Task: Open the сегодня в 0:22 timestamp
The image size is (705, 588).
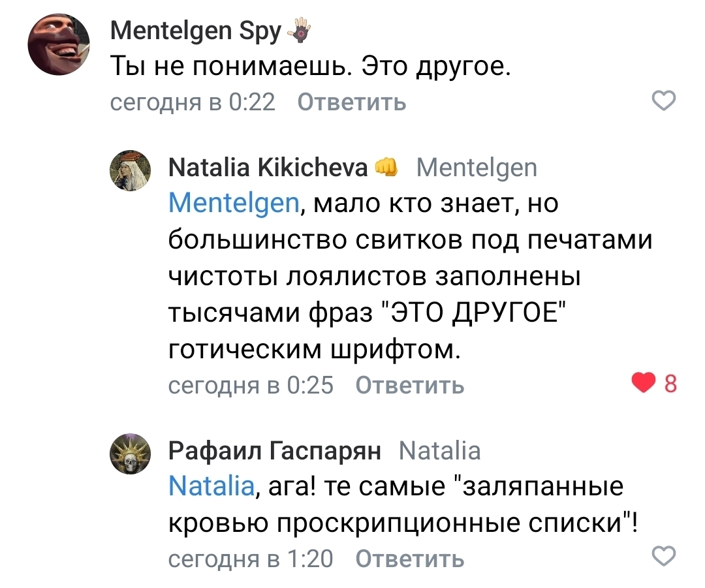Action: [193, 102]
